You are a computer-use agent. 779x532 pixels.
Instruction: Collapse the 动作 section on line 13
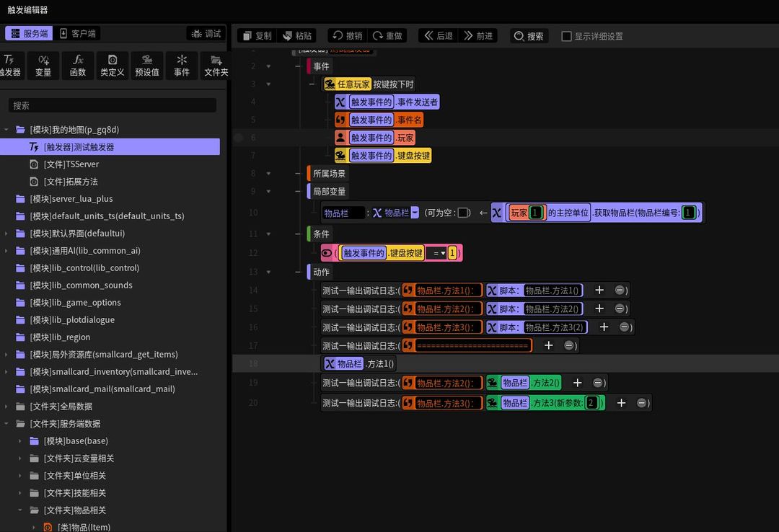[x=269, y=272]
